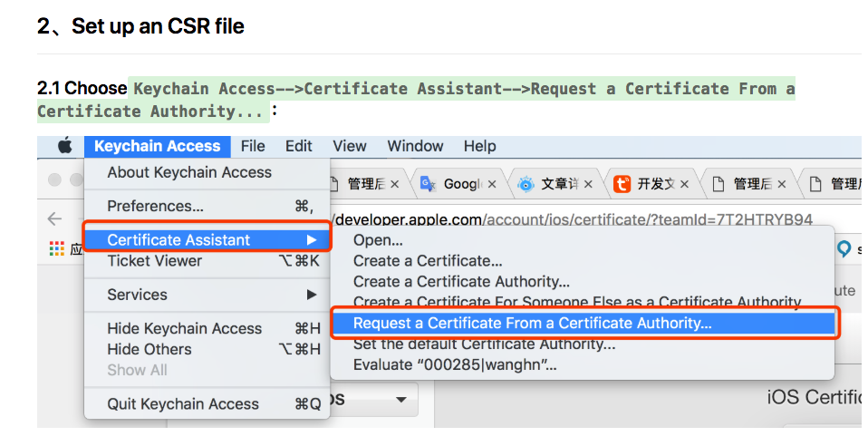The width and height of the screenshot is (868, 446).
Task: Click Open… in Certificate Assistant submenu
Action: pos(583,240)
